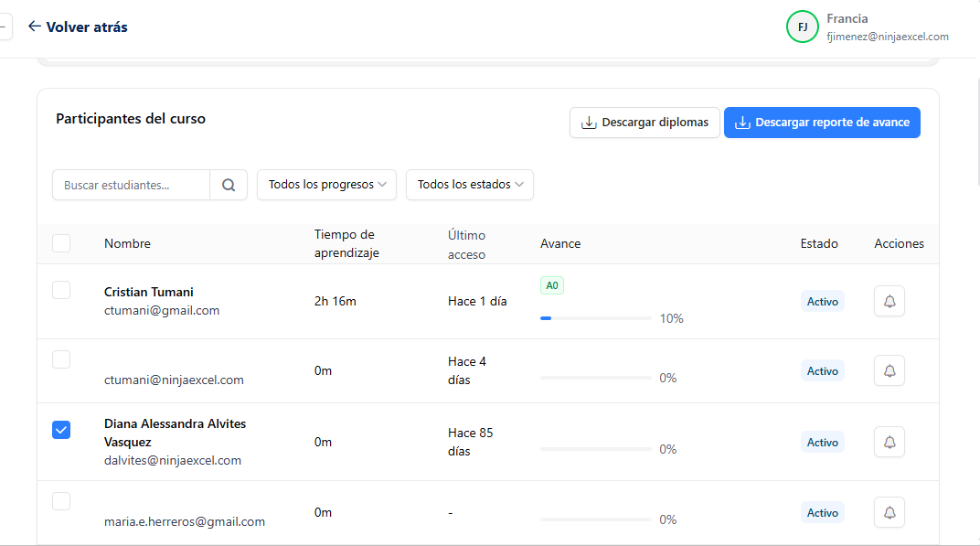Click Hace 1 día last access
The image size is (980, 546).
[x=477, y=302]
